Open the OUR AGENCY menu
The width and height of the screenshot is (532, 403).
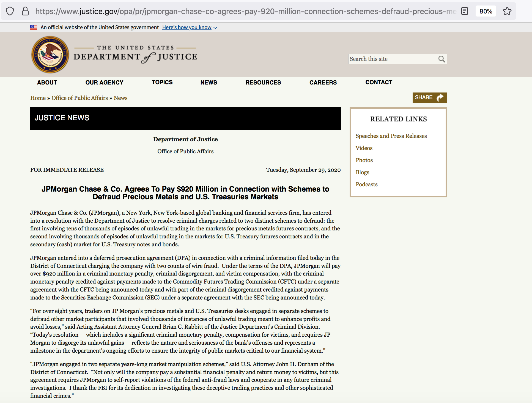coord(104,83)
